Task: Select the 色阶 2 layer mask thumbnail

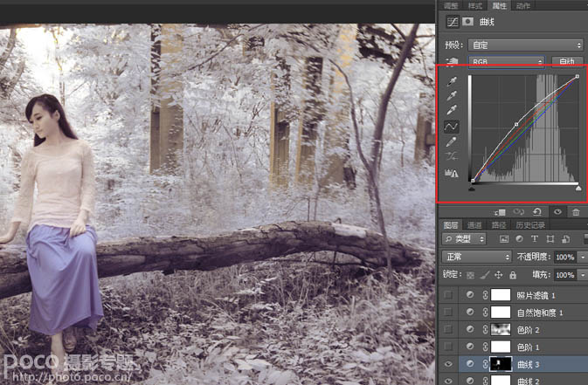Action: click(x=501, y=329)
